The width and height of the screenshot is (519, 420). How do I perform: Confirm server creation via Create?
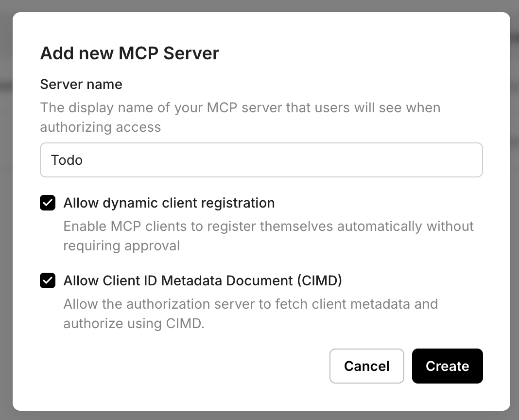(x=447, y=366)
